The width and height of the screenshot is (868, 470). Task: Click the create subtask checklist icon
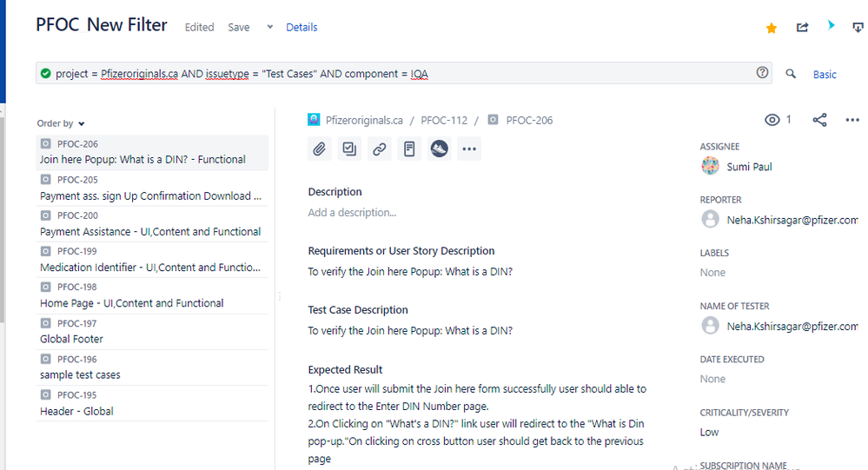(349, 149)
